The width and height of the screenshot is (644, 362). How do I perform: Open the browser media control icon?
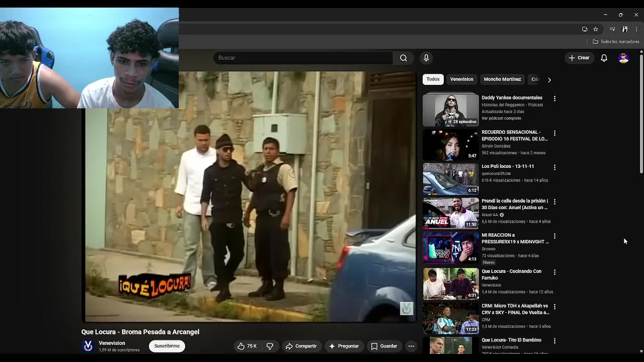point(612,29)
